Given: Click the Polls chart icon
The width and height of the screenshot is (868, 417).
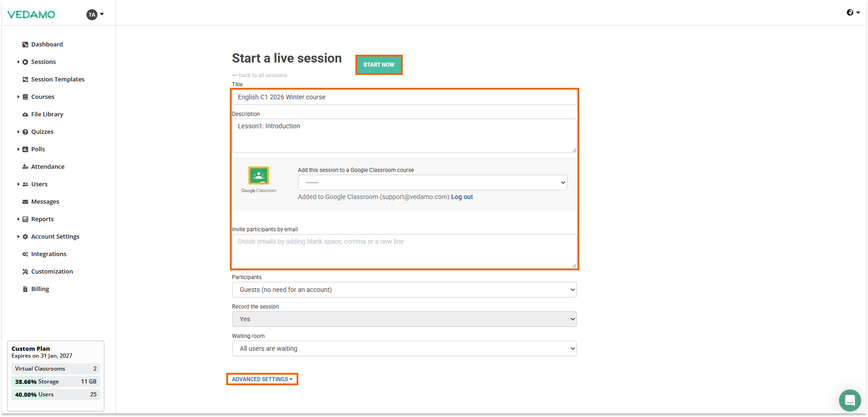Looking at the screenshot, I should [25, 149].
